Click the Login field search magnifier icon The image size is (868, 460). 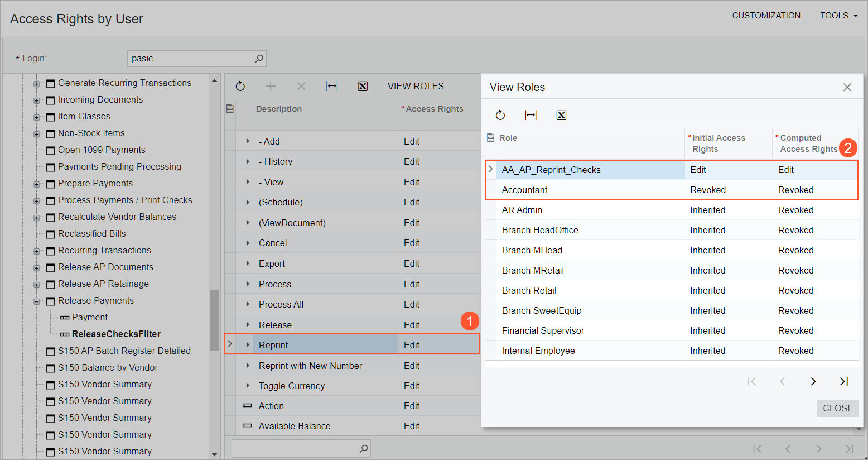[259, 59]
